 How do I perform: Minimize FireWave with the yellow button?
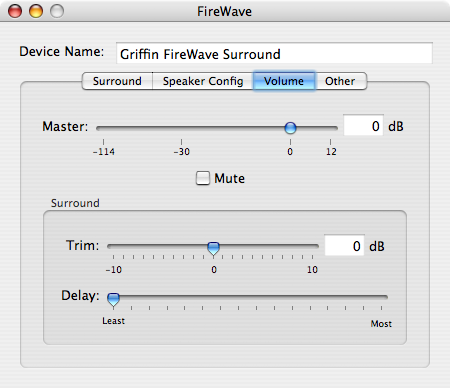coord(36,11)
